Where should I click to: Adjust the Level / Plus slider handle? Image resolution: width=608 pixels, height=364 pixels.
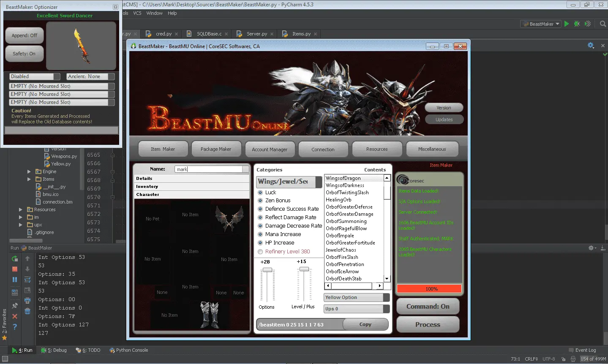[x=304, y=269]
